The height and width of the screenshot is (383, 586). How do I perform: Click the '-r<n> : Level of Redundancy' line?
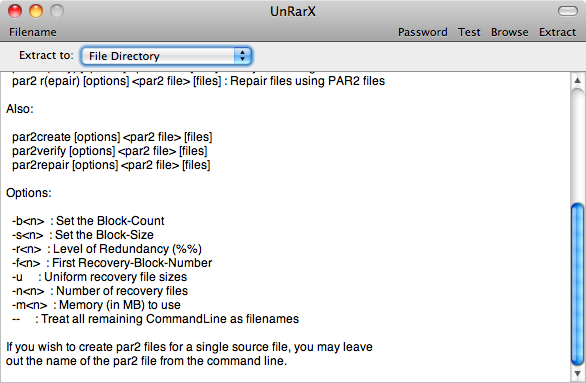pyautogui.click(x=107, y=249)
